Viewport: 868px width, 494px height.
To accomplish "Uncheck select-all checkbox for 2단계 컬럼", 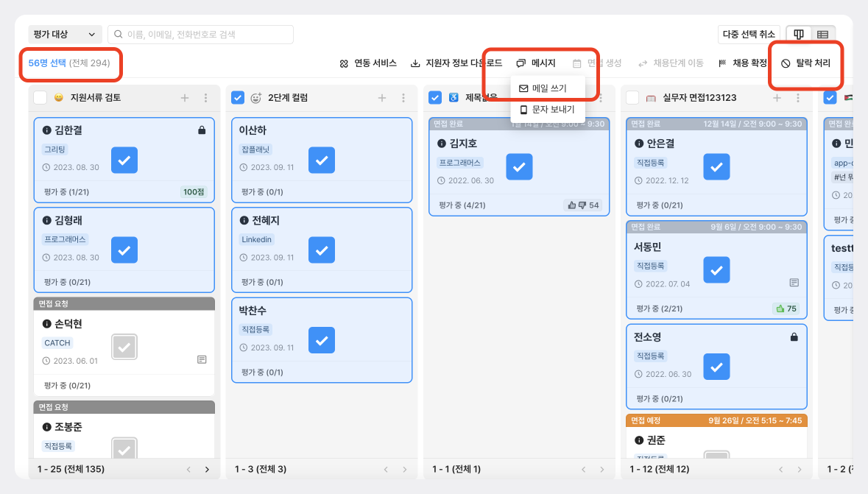I will (238, 97).
